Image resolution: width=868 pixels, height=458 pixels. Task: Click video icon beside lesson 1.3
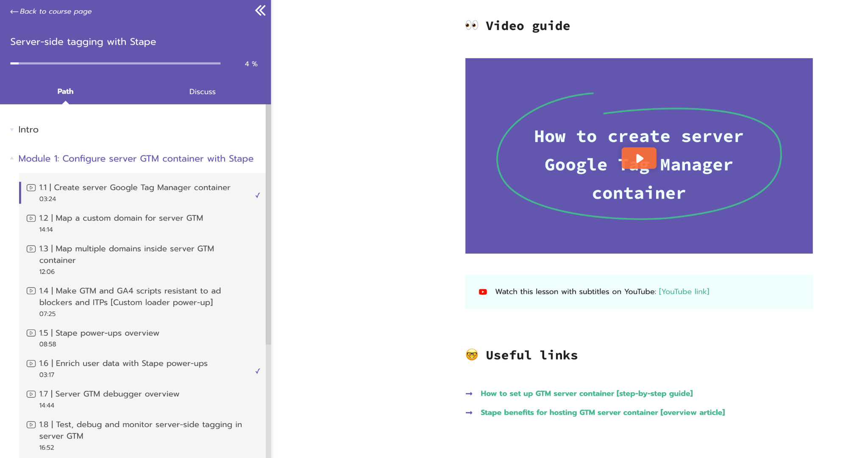(x=31, y=249)
